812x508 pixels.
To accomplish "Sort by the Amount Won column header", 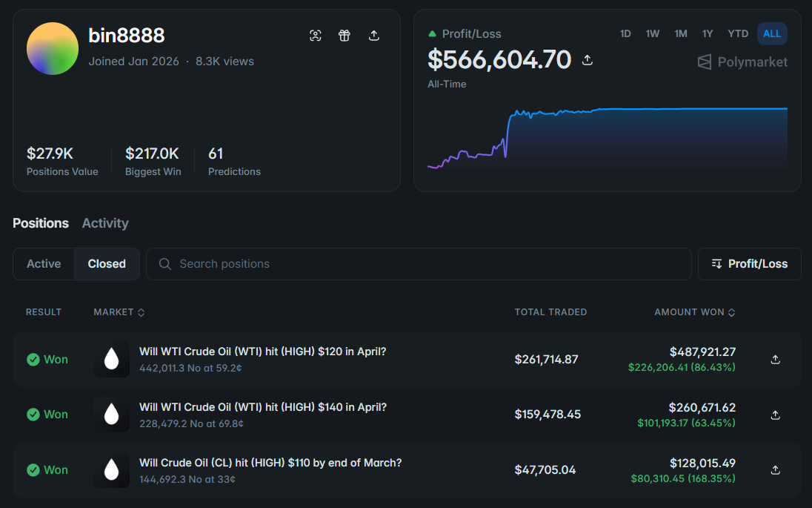I will pyautogui.click(x=694, y=312).
